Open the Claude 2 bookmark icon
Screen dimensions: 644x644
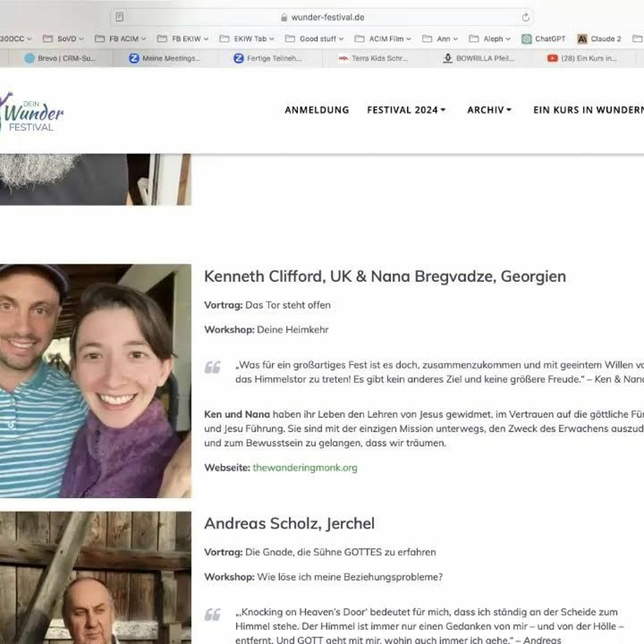tap(582, 39)
